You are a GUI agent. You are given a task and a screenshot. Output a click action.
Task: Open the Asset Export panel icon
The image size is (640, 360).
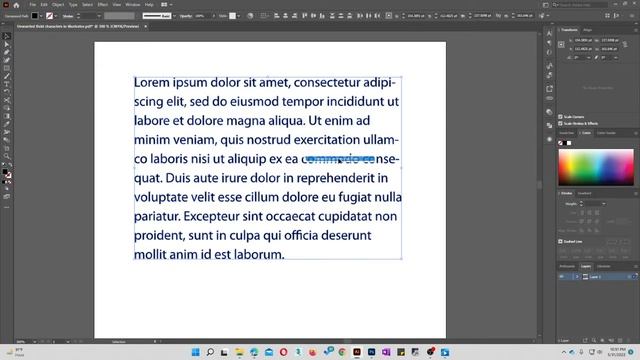coord(549,89)
